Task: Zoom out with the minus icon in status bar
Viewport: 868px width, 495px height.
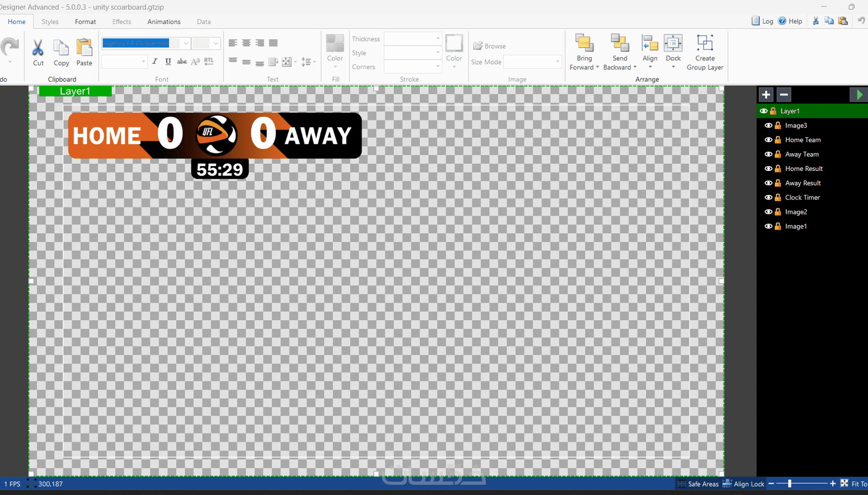Action: (x=771, y=483)
